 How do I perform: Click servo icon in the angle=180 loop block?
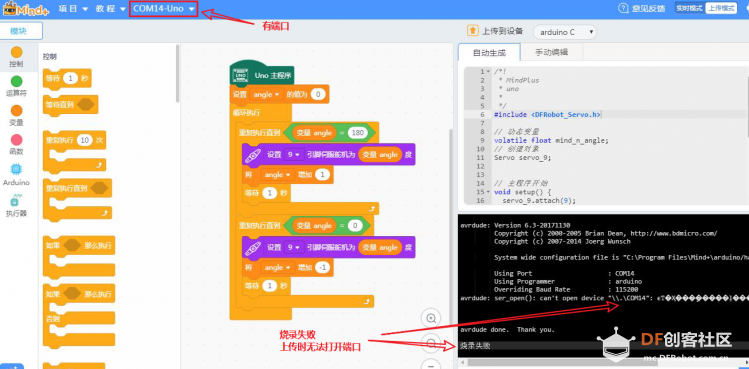[253, 155]
